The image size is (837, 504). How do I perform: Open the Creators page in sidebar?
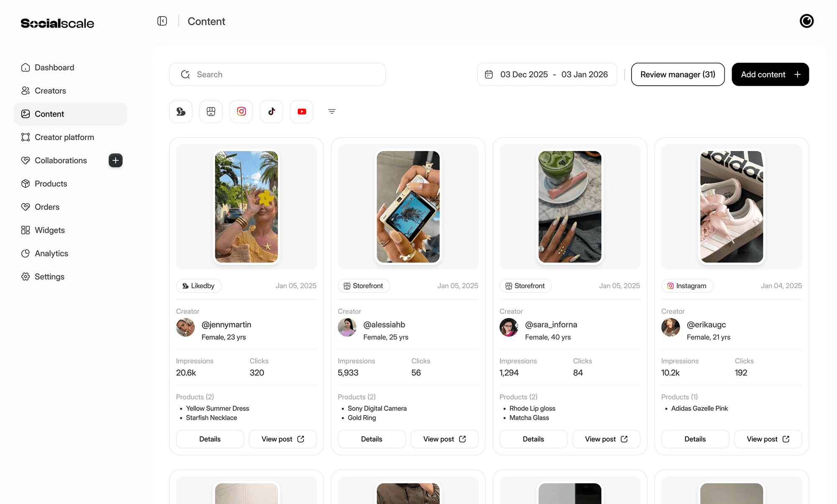[x=50, y=91]
